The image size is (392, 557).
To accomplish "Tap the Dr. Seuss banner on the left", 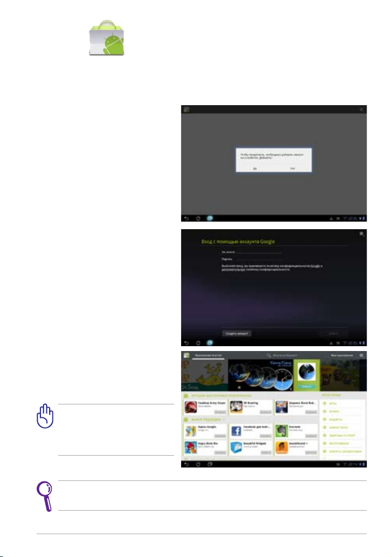I will pyautogui.click(x=204, y=375).
